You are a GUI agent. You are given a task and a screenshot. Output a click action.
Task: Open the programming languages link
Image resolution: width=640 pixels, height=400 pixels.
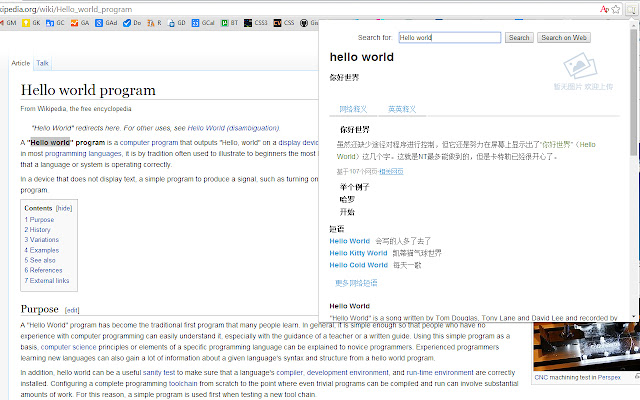[x=83, y=153]
